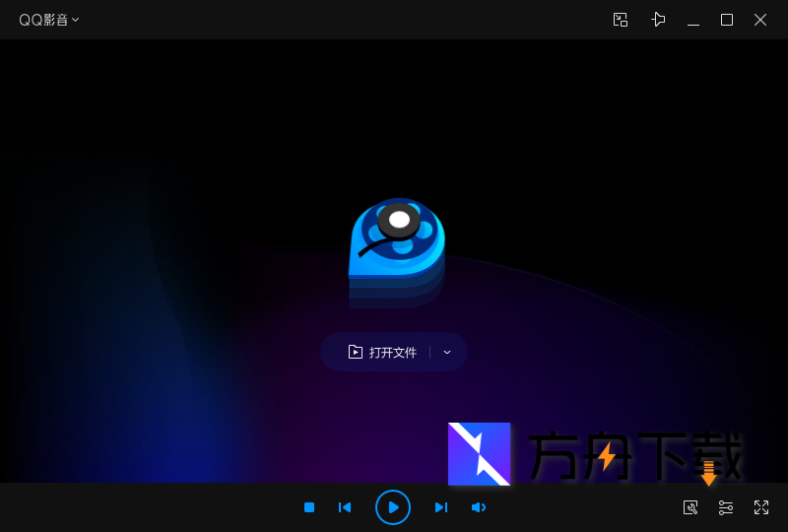Viewport: 788px width, 532px height.
Task: Enter fullscreen mode
Action: 761,507
